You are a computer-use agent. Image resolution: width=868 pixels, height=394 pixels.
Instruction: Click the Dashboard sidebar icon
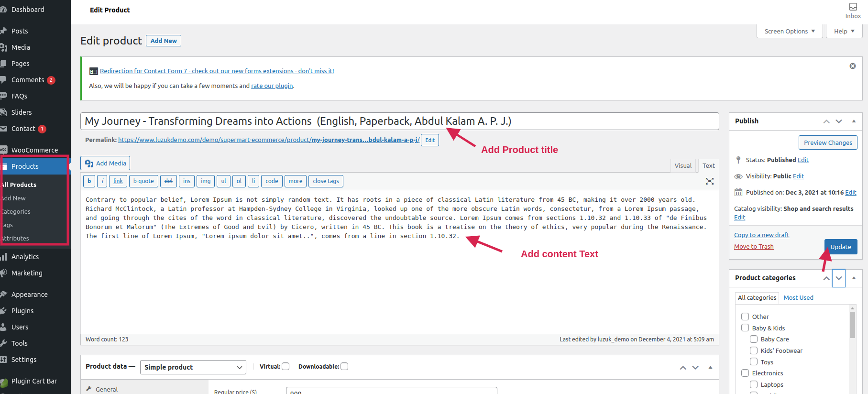[x=3, y=10]
